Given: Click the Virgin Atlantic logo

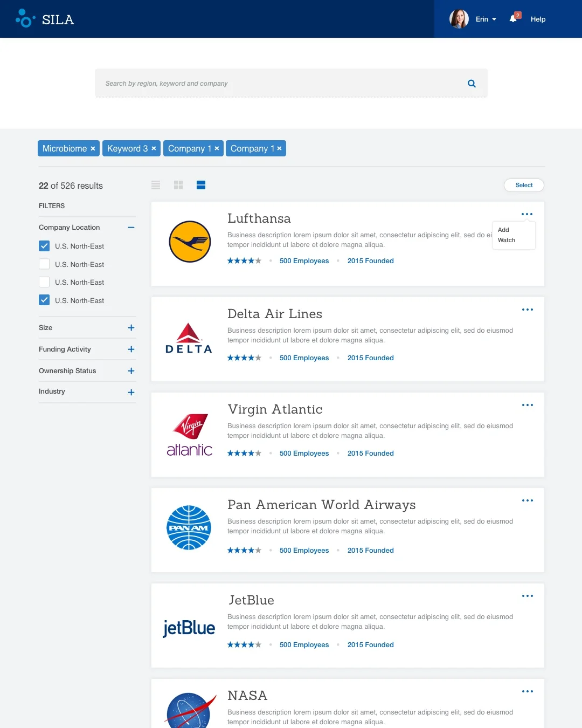Looking at the screenshot, I should (x=190, y=435).
